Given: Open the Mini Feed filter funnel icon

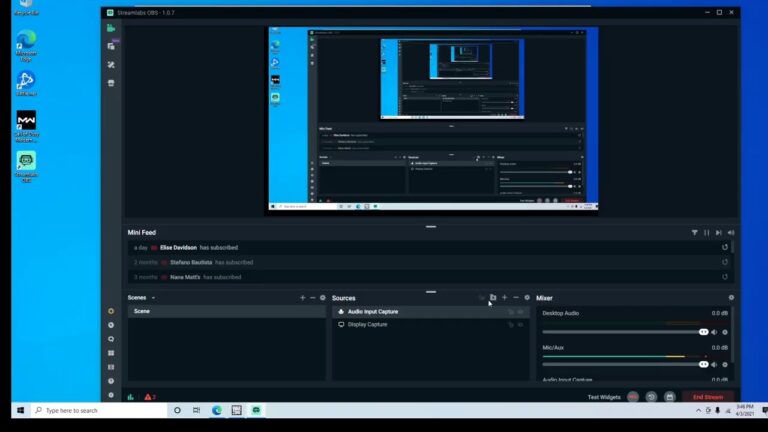Looking at the screenshot, I should click(695, 233).
